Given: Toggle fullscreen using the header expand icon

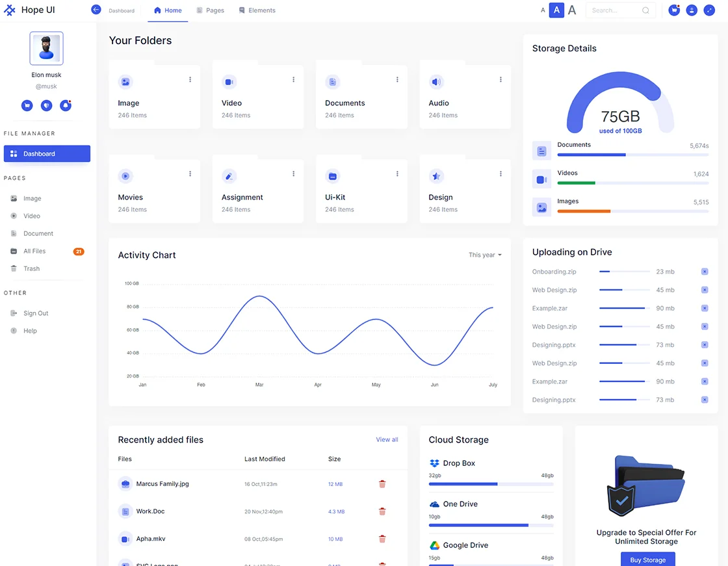Looking at the screenshot, I should coord(709,10).
